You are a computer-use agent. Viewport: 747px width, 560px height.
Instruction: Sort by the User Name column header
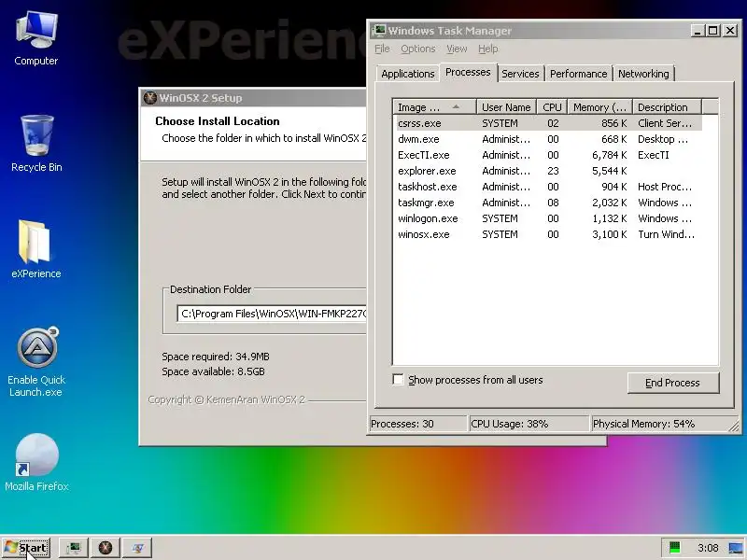(506, 107)
